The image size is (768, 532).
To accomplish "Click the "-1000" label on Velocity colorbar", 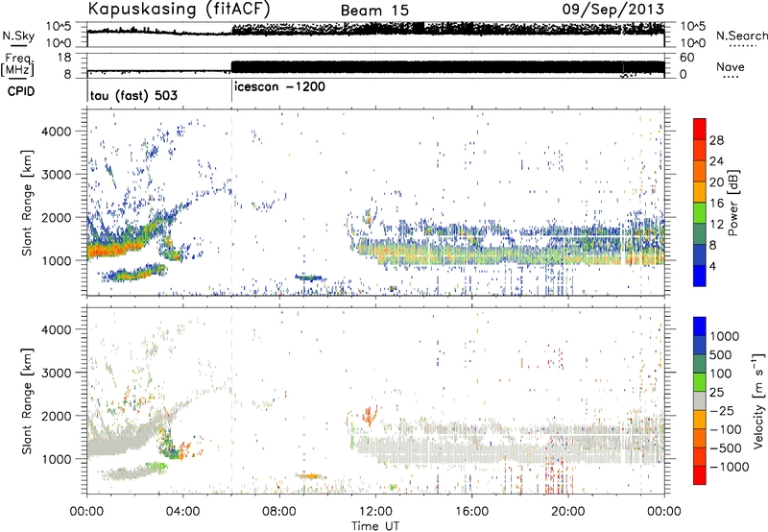I will click(730, 467).
